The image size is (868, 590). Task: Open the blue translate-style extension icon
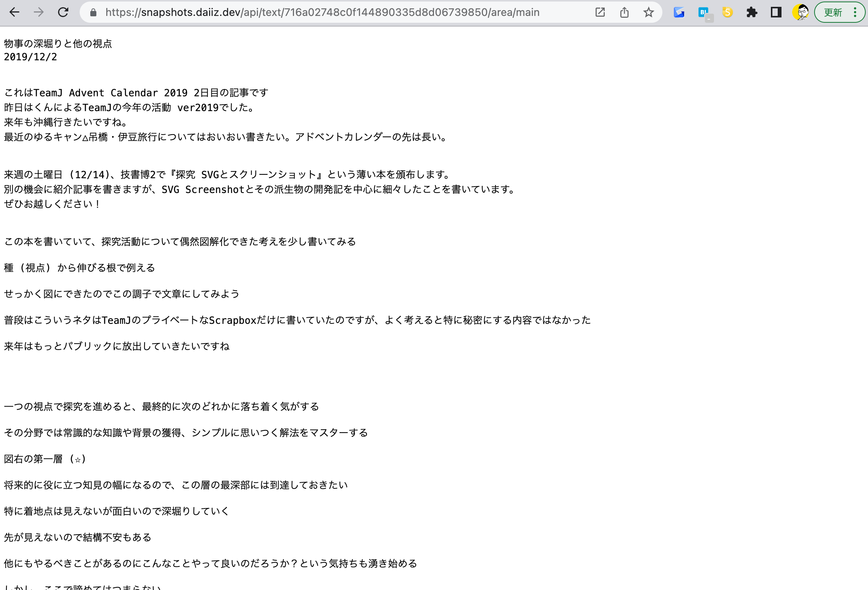coord(679,13)
